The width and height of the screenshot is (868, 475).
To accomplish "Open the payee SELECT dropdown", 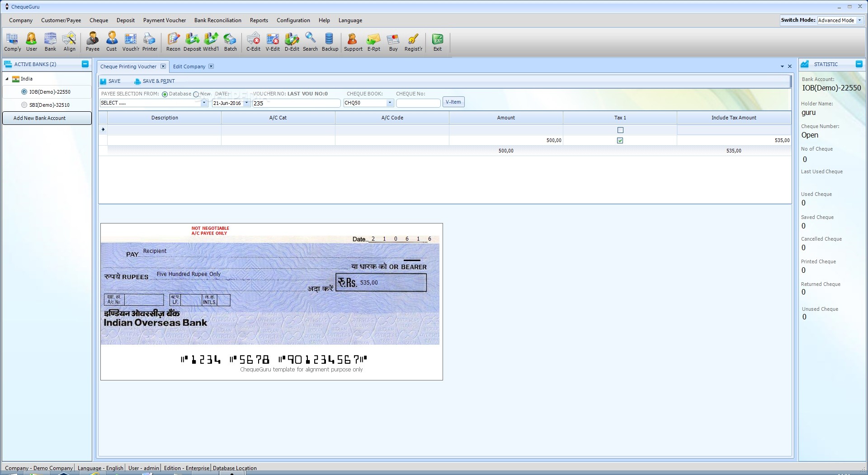I will [204, 103].
